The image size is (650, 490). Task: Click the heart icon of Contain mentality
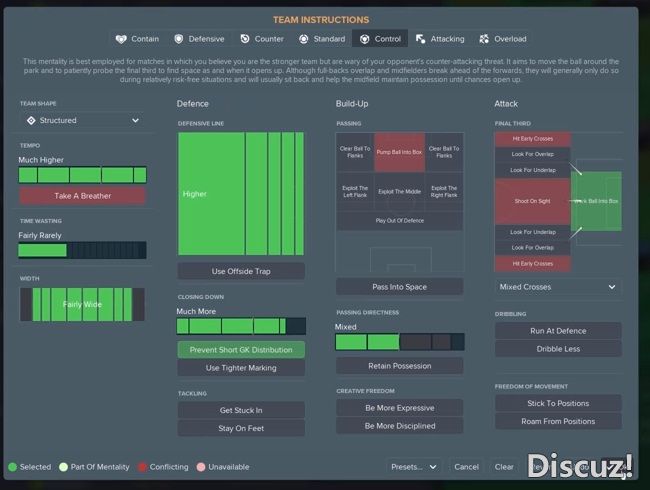click(x=121, y=39)
